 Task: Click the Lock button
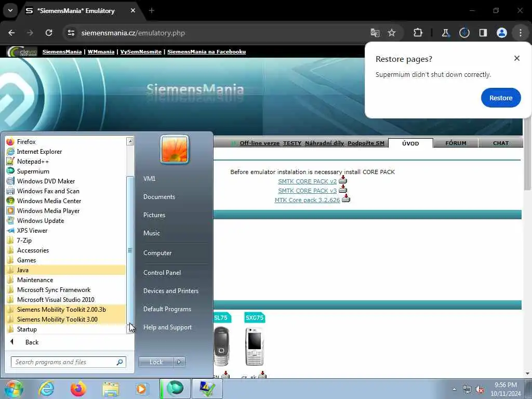[x=156, y=362]
